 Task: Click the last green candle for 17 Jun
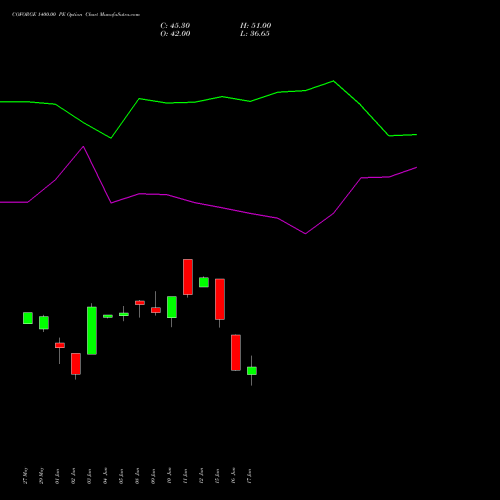click(x=252, y=371)
